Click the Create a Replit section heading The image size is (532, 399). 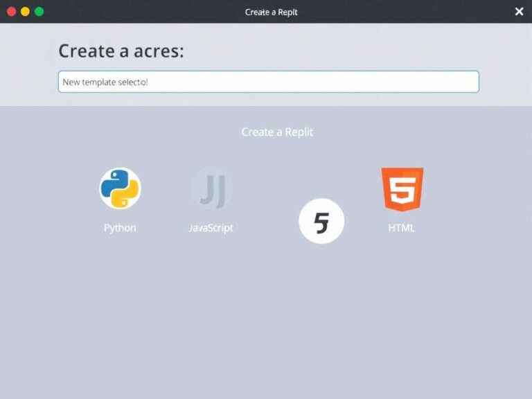(x=277, y=132)
